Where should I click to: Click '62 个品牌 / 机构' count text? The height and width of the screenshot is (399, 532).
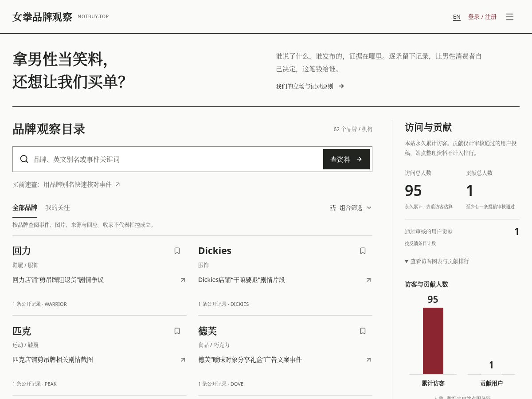point(353,129)
